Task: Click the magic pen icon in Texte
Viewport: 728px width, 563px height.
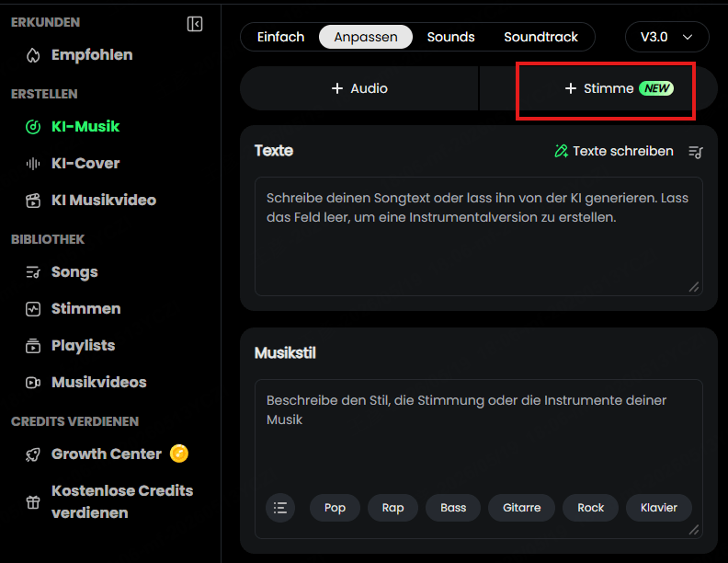Action: (x=562, y=151)
